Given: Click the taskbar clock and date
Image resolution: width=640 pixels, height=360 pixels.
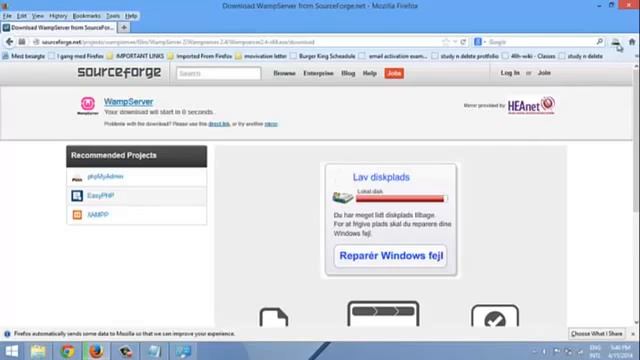Looking at the screenshot, I should (x=620, y=351).
